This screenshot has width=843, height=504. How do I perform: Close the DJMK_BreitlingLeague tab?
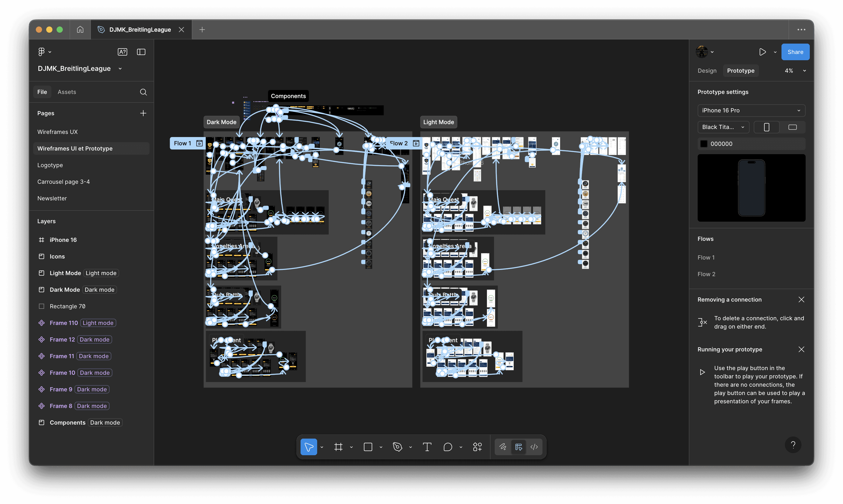pos(181,30)
